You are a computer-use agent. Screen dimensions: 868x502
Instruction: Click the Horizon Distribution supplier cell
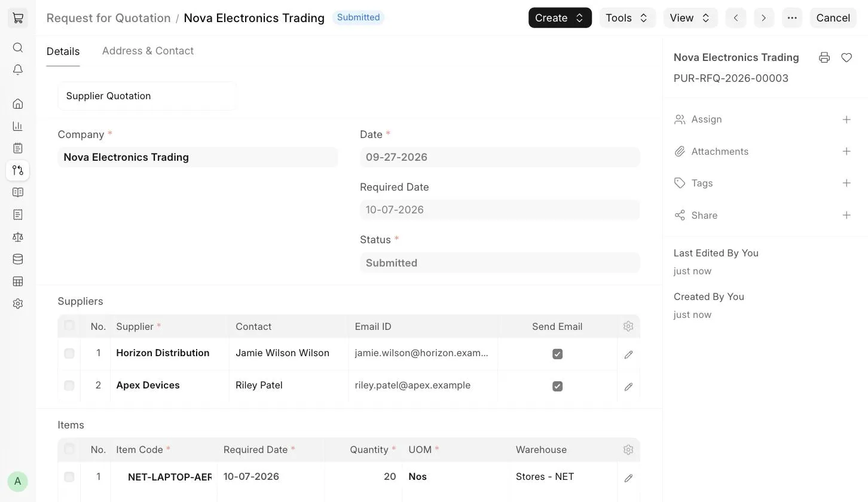point(170,353)
